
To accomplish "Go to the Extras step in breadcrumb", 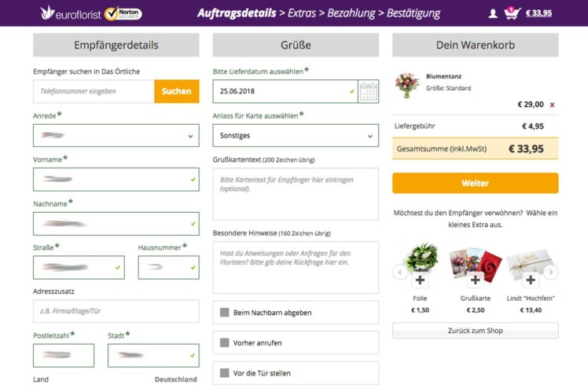I will (302, 13).
